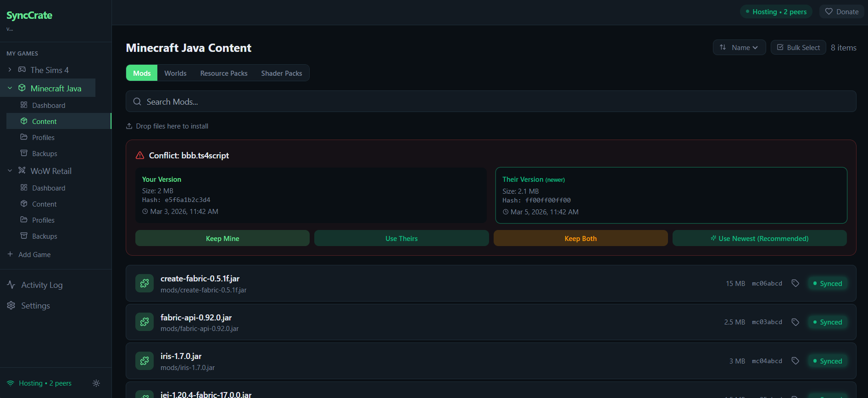Enable Bulk Select mode
Image resolution: width=868 pixels, height=398 pixels.
point(798,48)
